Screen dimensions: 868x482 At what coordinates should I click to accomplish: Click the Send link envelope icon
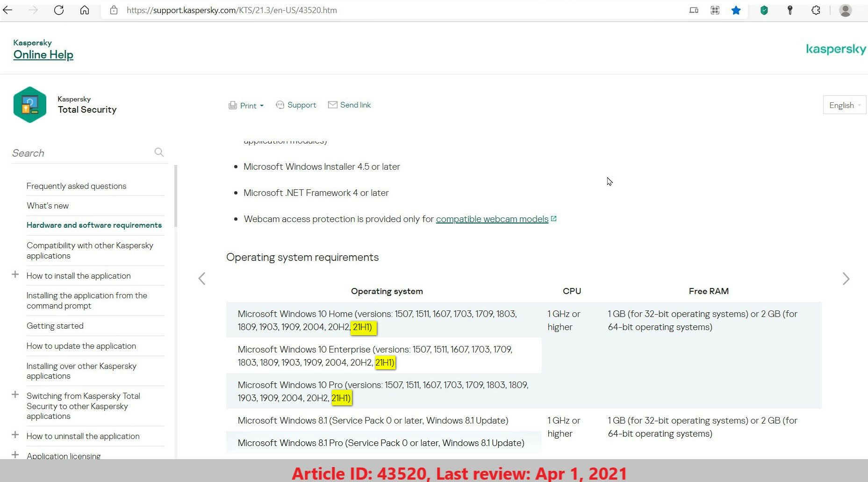[333, 105]
